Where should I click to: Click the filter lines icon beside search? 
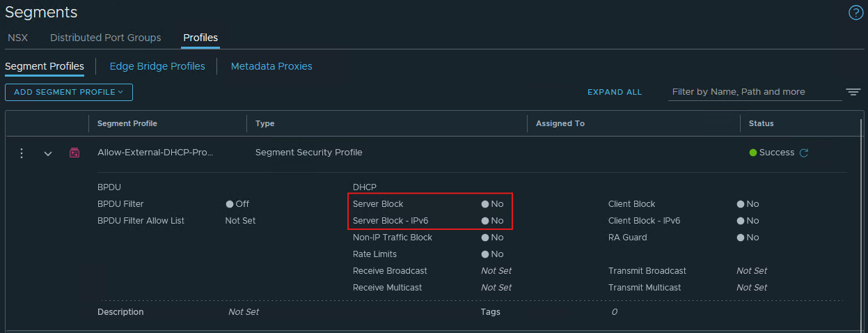pos(853,92)
